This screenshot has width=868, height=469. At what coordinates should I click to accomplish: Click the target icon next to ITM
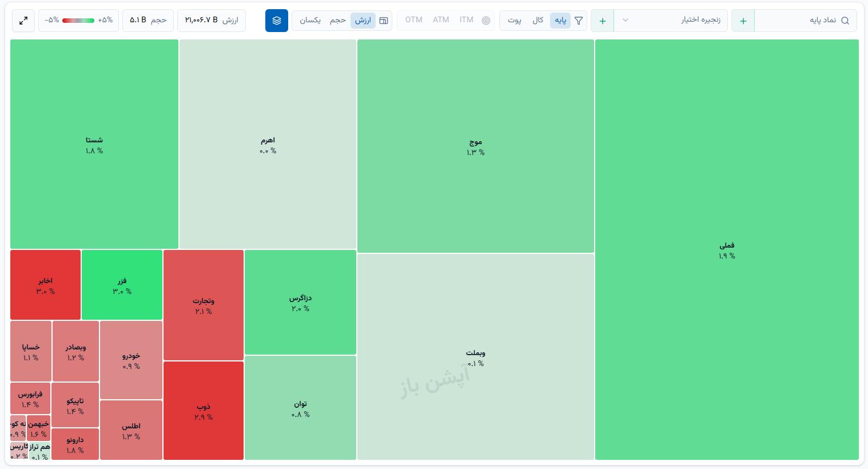(x=486, y=21)
